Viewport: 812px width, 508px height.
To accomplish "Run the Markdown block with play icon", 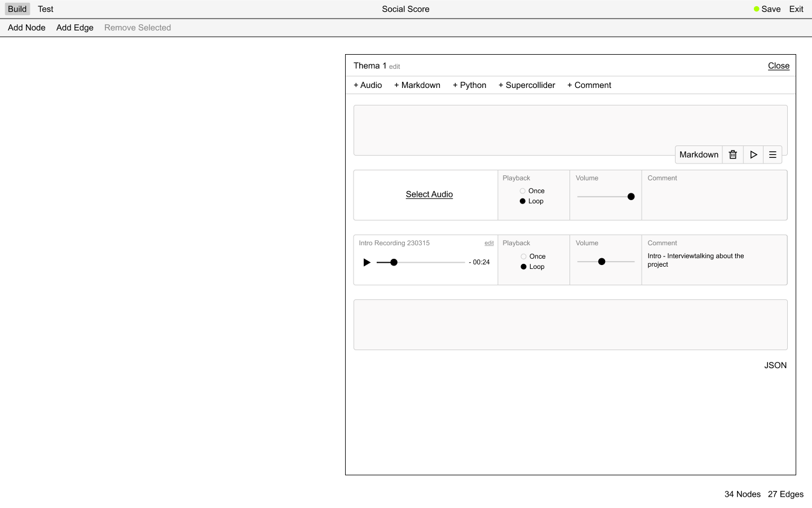I will click(x=753, y=154).
